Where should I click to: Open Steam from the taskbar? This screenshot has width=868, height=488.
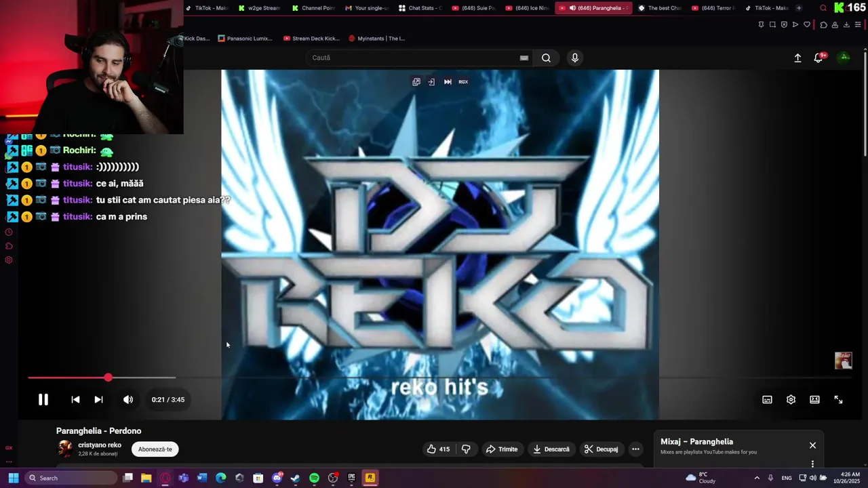click(x=295, y=478)
